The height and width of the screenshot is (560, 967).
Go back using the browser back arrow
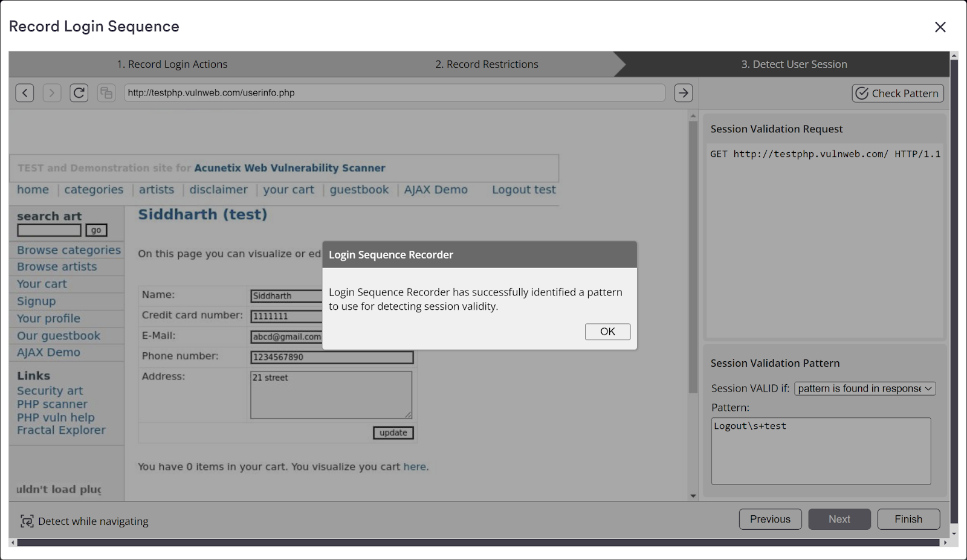coord(24,92)
